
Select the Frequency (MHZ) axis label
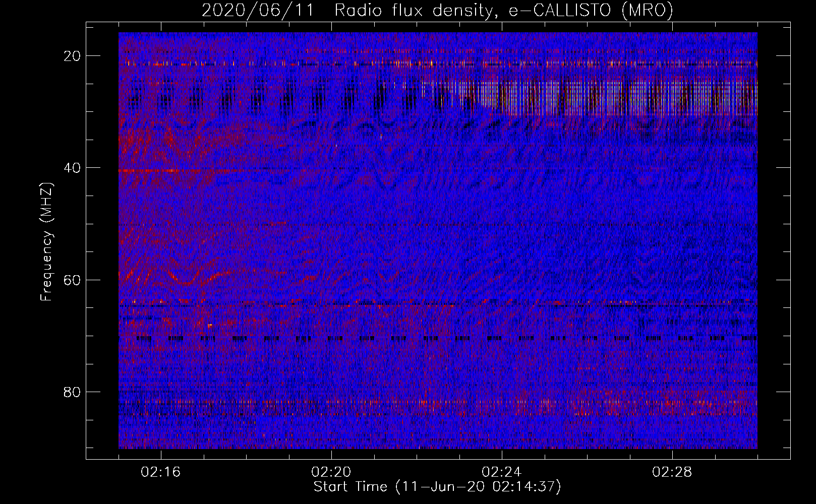coord(46,242)
